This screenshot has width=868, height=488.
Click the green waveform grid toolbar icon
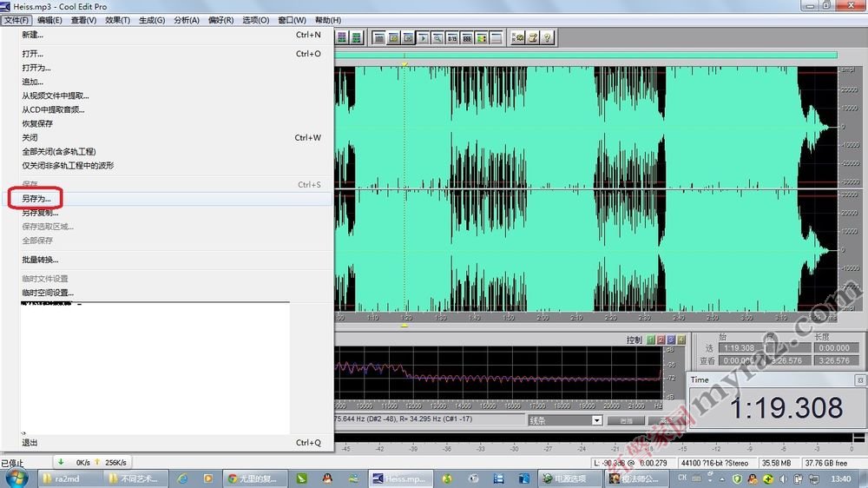coord(356,37)
